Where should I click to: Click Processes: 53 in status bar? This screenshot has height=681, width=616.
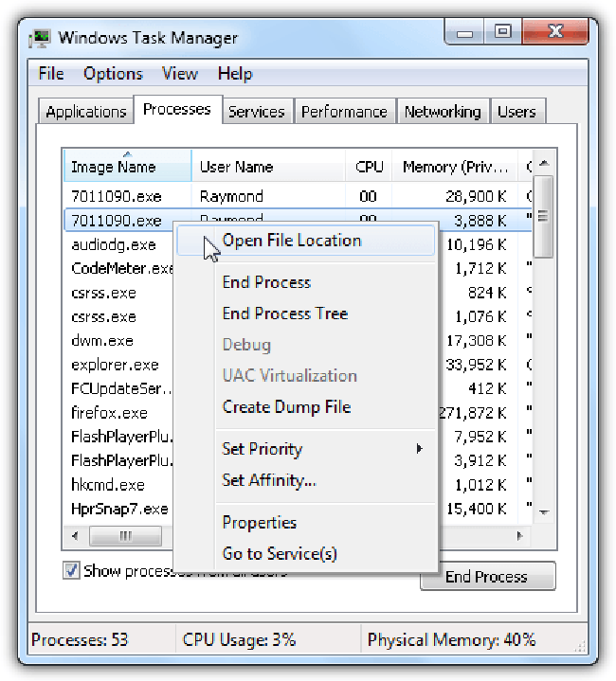[80, 639]
